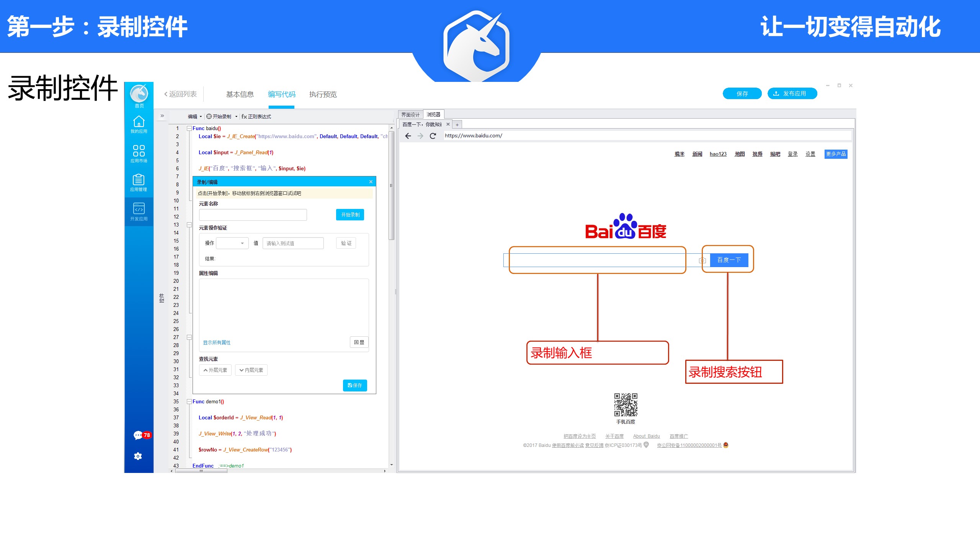Open the 开始录制 toolbar dropdown arrow
980x551 pixels.
236,117
